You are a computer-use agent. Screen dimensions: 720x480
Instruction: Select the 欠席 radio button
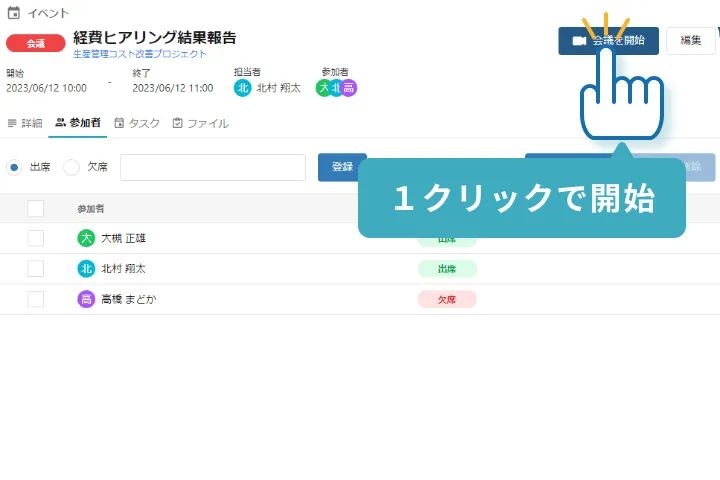tap(72, 168)
